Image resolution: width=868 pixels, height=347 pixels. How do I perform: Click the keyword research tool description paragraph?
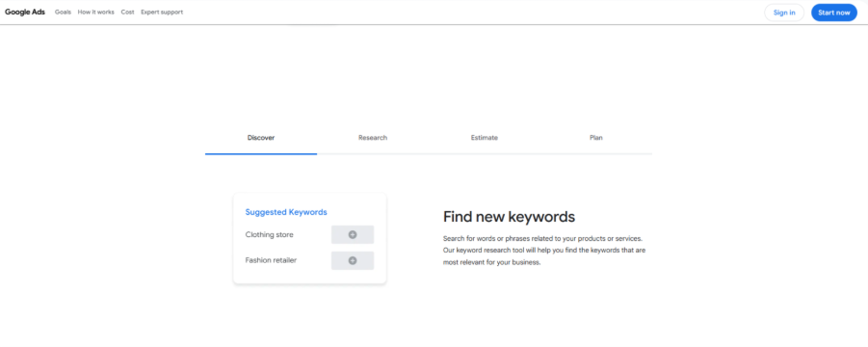pos(544,251)
